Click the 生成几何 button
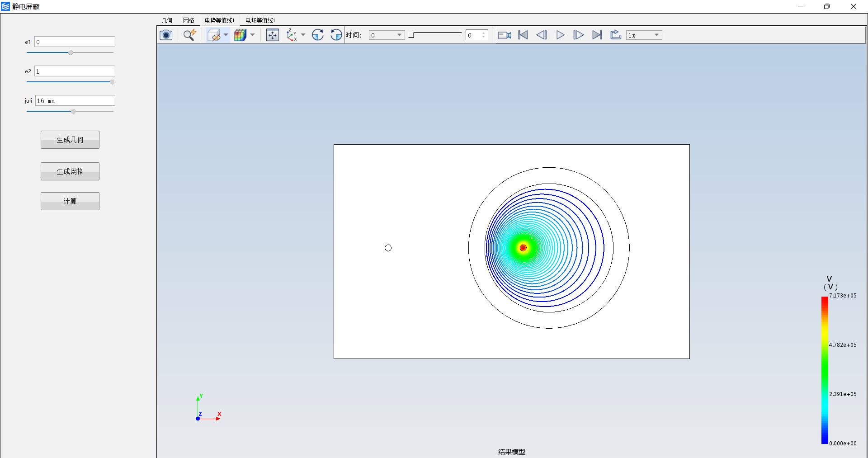 point(70,140)
